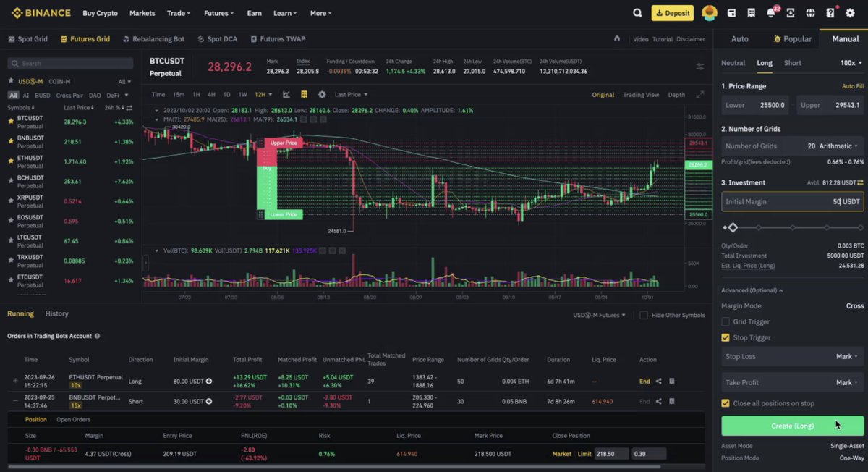This screenshot has height=472, width=868.
Task: Open details icon for ETHUSDT order
Action: pyautogui.click(x=672, y=381)
